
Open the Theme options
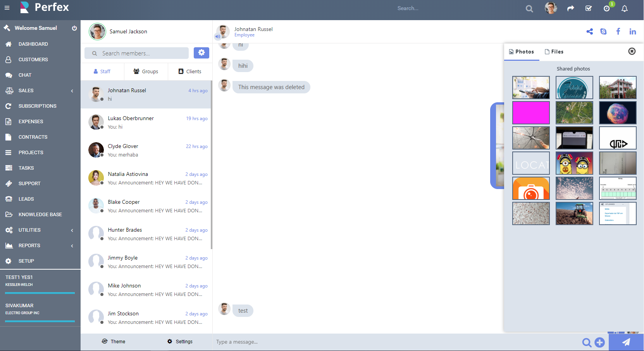point(114,341)
